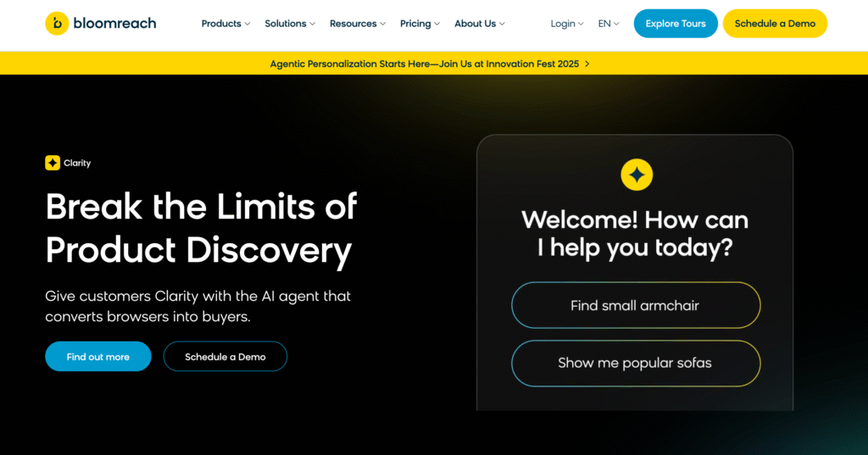The width and height of the screenshot is (868, 455).
Task: Click the Explore Tours button
Action: tap(676, 24)
